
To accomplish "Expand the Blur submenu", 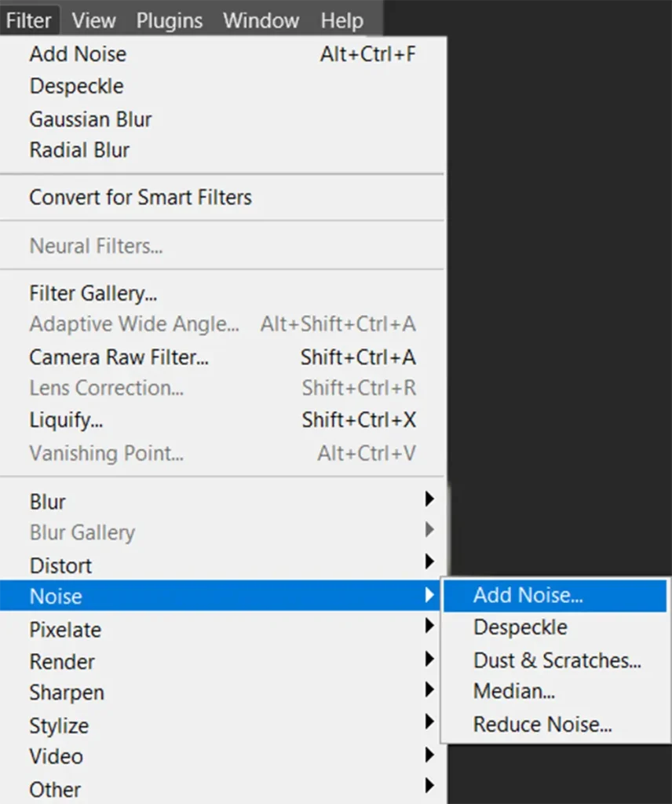I will click(x=48, y=502).
